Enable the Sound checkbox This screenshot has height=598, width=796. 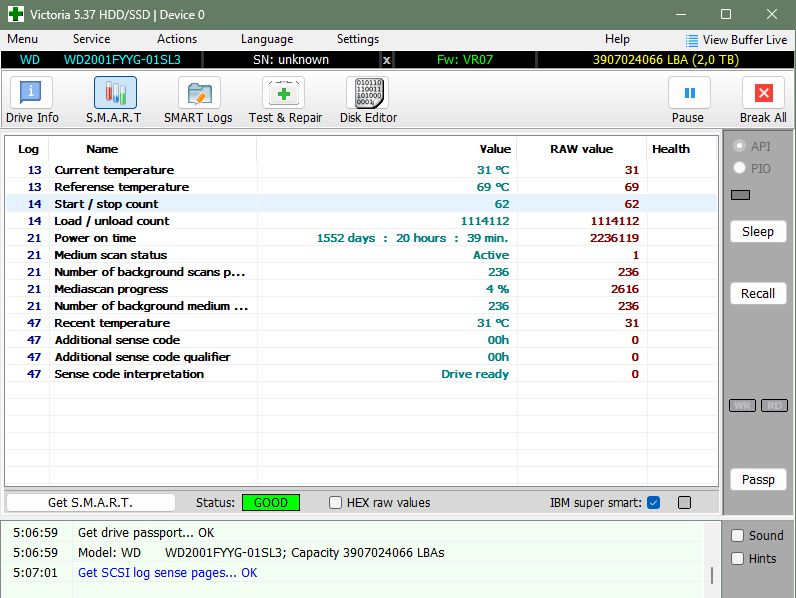pos(737,536)
